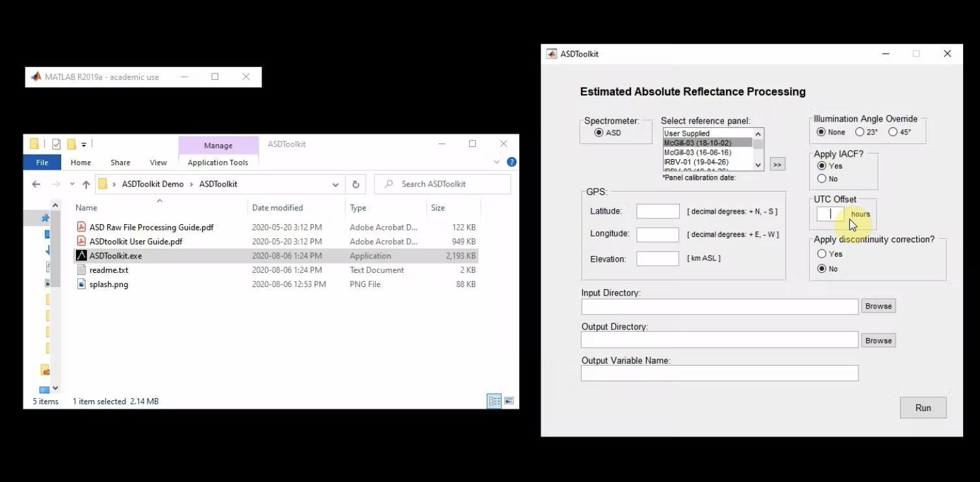Open the Application Tools tab
This screenshot has width=980, height=482.
click(x=218, y=162)
